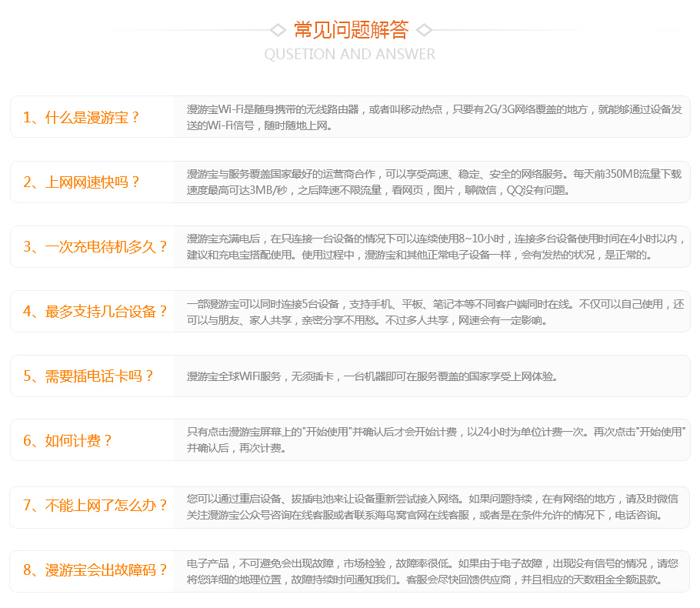Select question 8、漫游宝会出故障码？
The width and height of the screenshot is (700, 608).
click(95, 570)
